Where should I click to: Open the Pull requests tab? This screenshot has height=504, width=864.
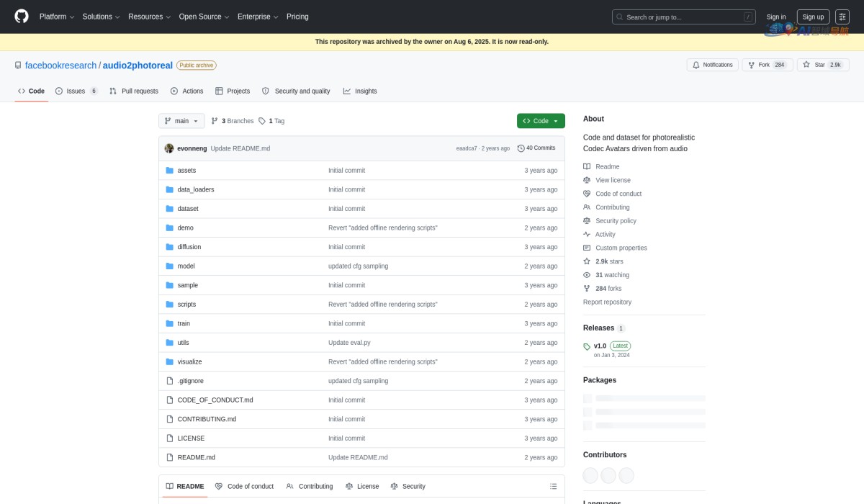pos(134,91)
